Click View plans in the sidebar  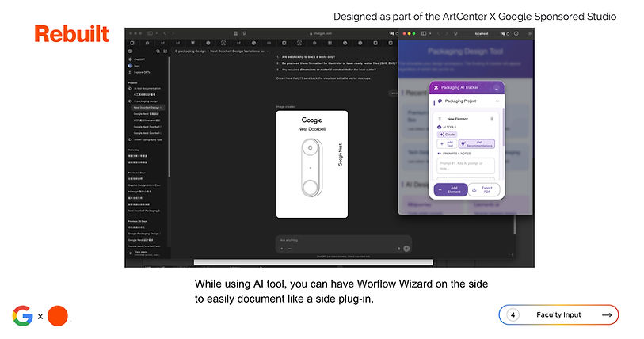pos(141,253)
